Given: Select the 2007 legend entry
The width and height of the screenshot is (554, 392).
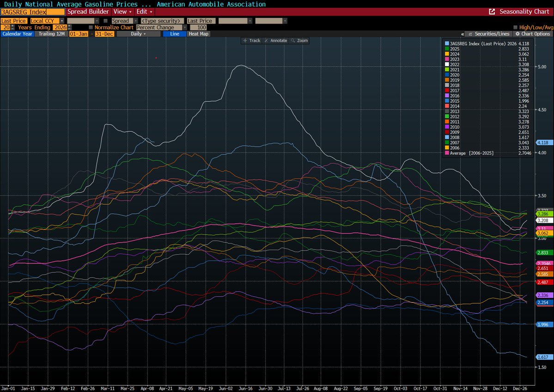Looking at the screenshot, I should (487, 143).
